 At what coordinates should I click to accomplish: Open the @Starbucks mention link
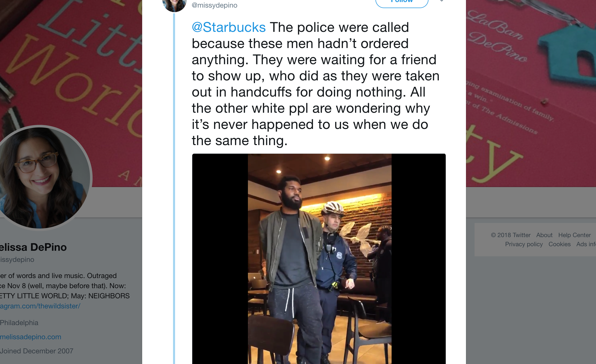coord(229,27)
